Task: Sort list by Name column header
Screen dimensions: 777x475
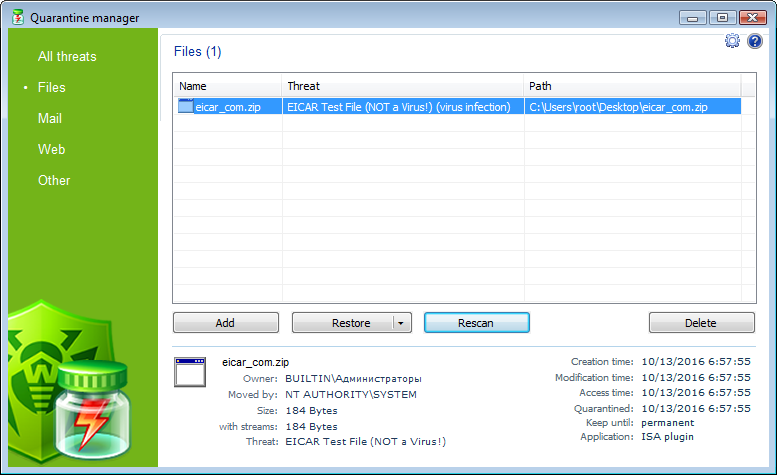Action: (x=227, y=86)
